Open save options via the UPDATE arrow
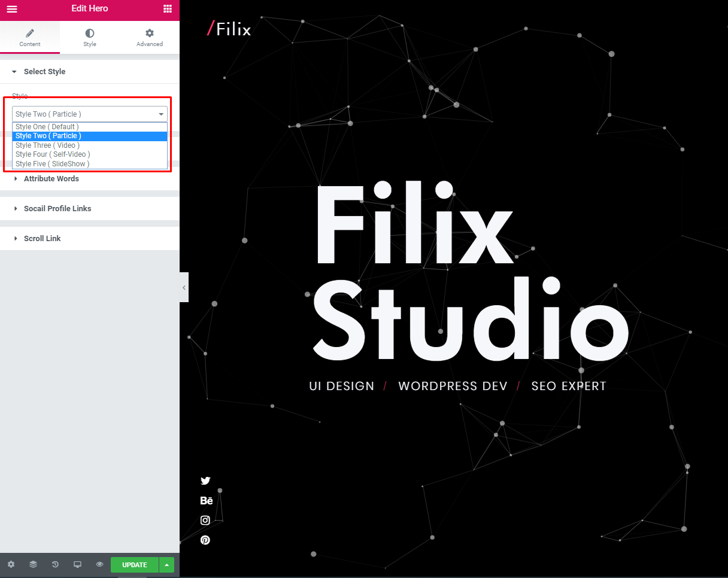This screenshot has width=728, height=578. [x=166, y=564]
